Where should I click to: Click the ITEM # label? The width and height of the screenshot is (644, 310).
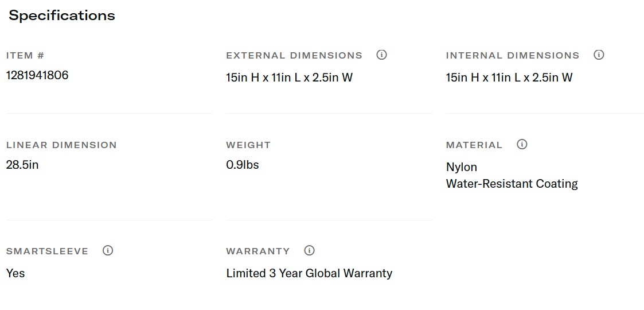tap(25, 56)
